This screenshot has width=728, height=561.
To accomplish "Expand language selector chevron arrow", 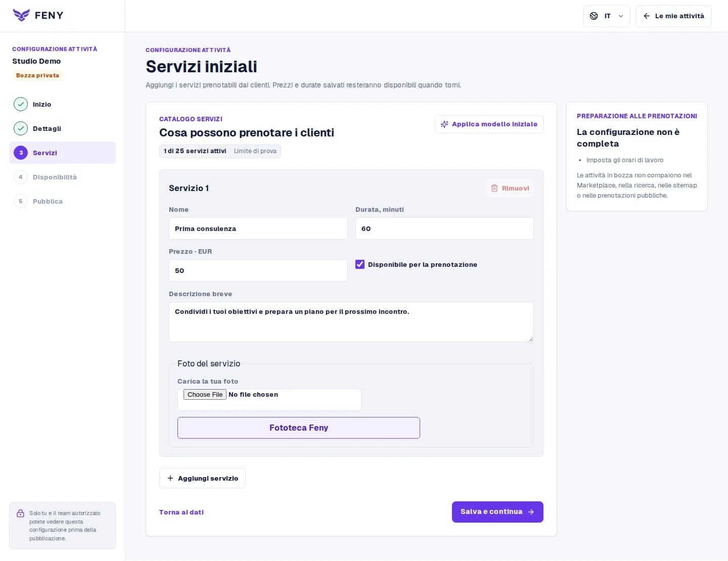I will click(x=621, y=16).
